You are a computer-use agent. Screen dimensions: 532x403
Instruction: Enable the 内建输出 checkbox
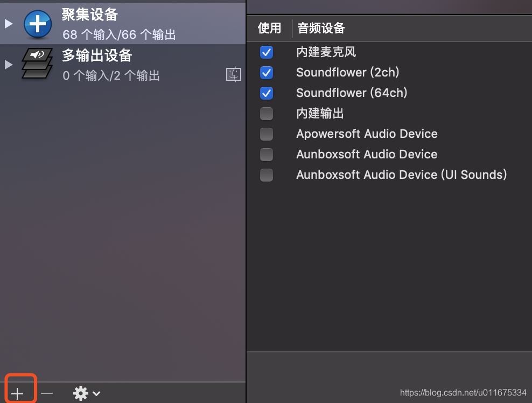[267, 114]
